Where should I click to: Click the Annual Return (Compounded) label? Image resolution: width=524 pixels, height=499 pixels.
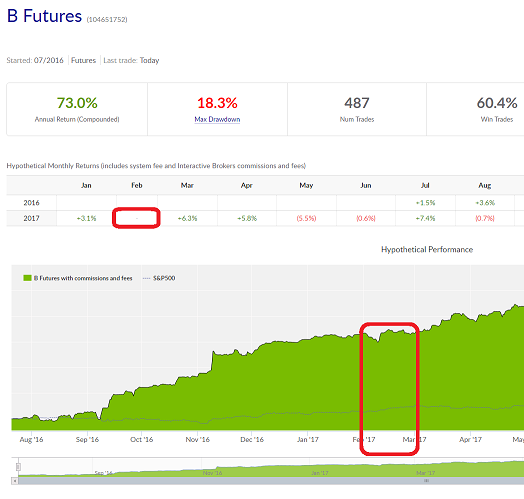[x=77, y=119]
